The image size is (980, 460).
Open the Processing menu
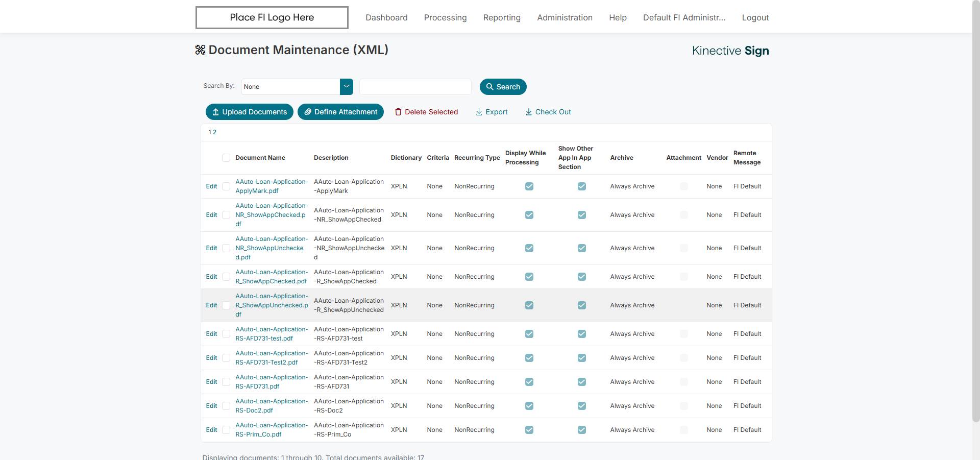pos(445,17)
